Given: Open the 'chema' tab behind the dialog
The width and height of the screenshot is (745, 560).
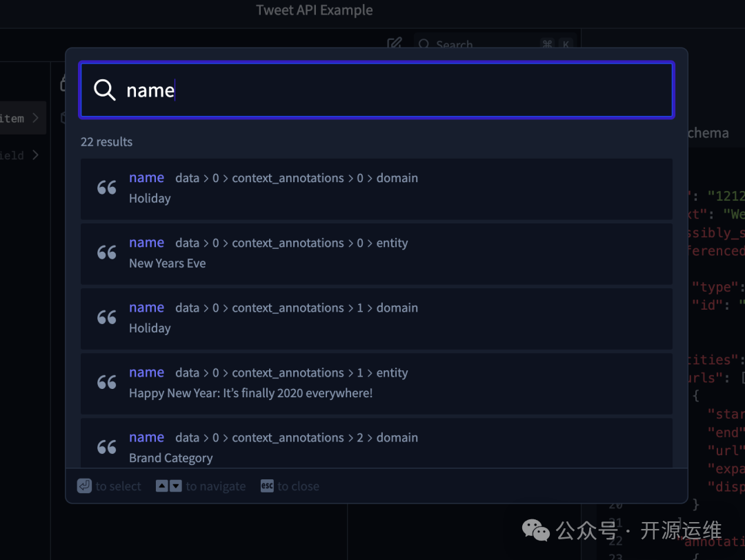Looking at the screenshot, I should pos(708,133).
